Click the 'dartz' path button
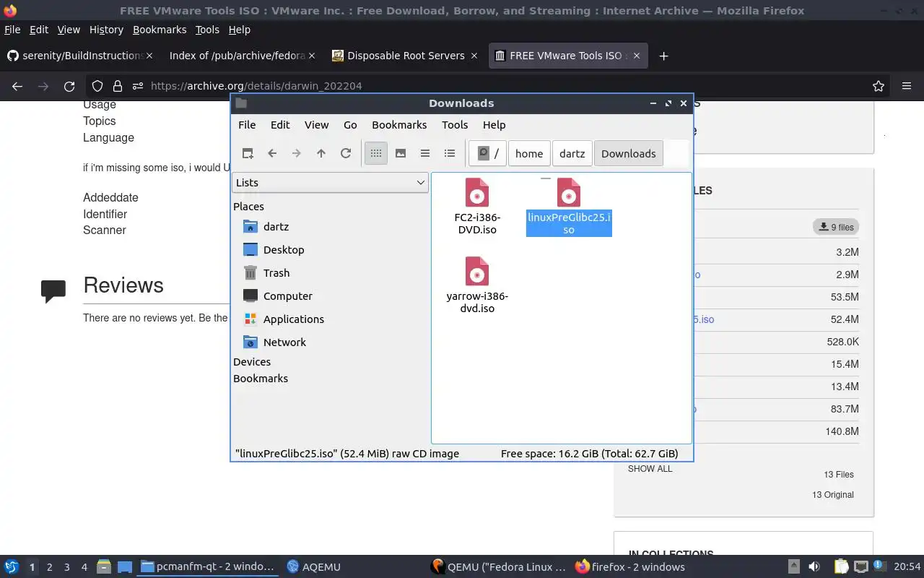This screenshot has height=578, width=924. click(572, 153)
